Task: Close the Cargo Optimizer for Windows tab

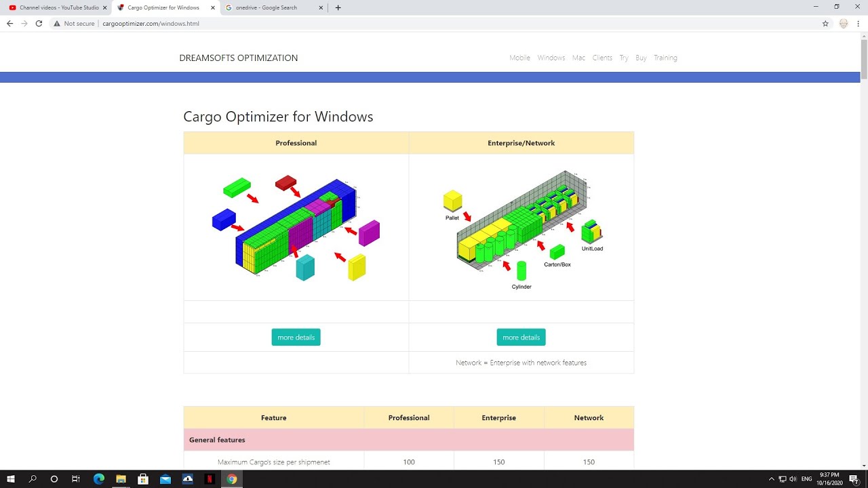Action: pyautogui.click(x=213, y=7)
